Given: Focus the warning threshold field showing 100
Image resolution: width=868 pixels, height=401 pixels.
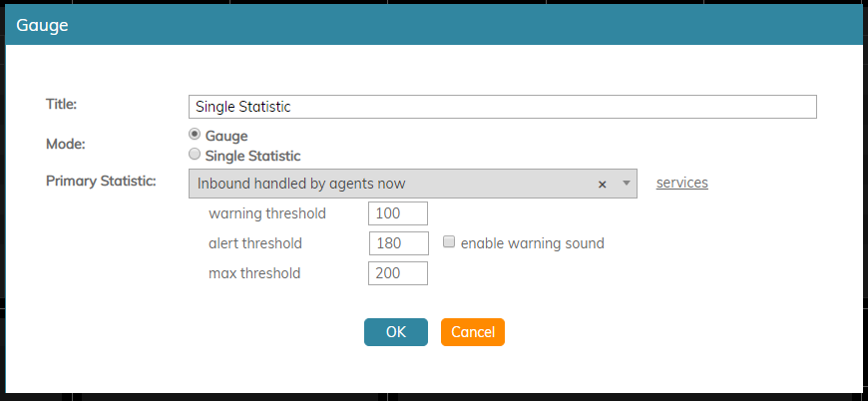Looking at the screenshot, I should [x=398, y=213].
